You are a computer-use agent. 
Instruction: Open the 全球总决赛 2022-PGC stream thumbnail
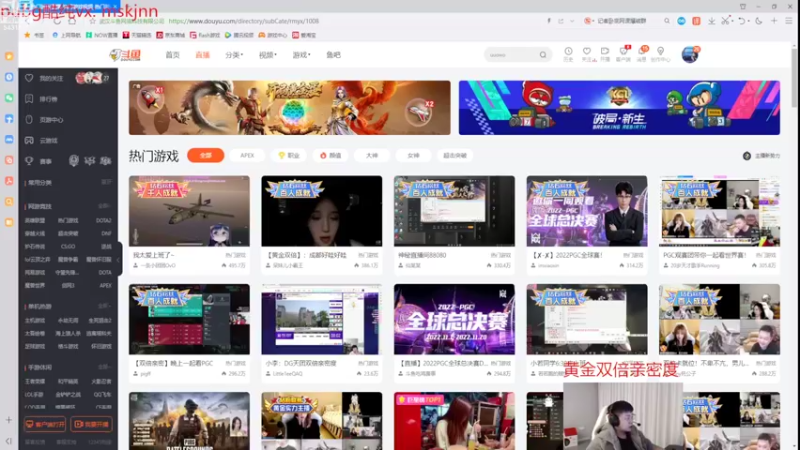pos(454,319)
